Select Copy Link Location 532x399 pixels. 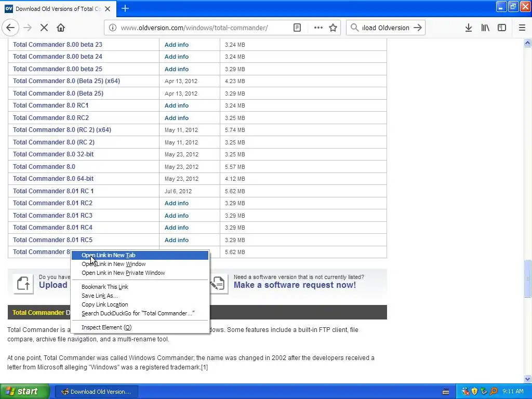[x=140, y=304]
